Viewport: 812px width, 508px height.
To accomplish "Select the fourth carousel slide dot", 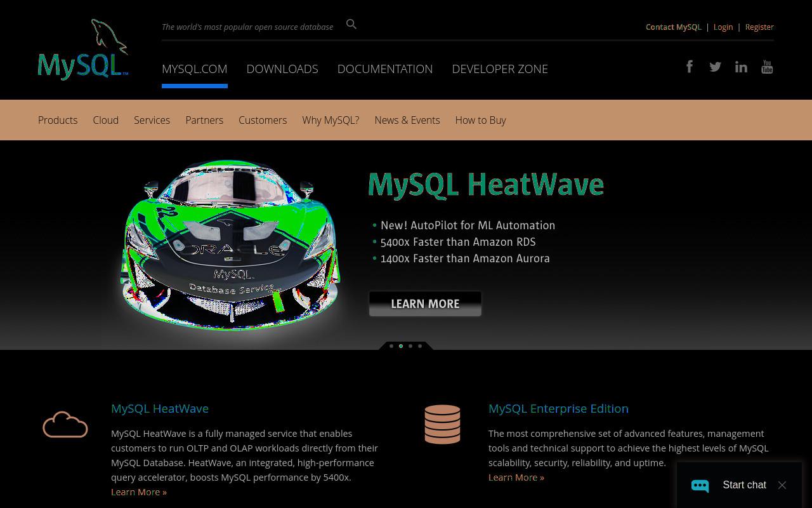I will (x=420, y=346).
